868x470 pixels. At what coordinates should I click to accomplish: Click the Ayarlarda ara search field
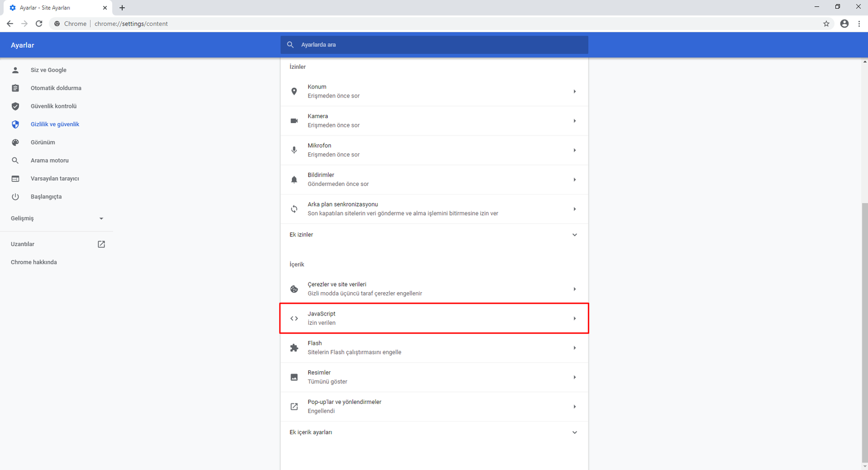[x=439, y=45]
